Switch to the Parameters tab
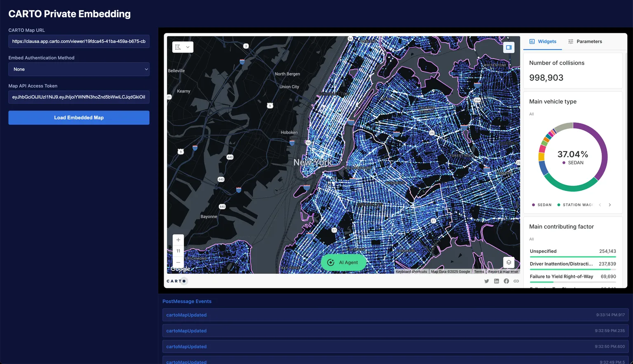 click(x=585, y=42)
